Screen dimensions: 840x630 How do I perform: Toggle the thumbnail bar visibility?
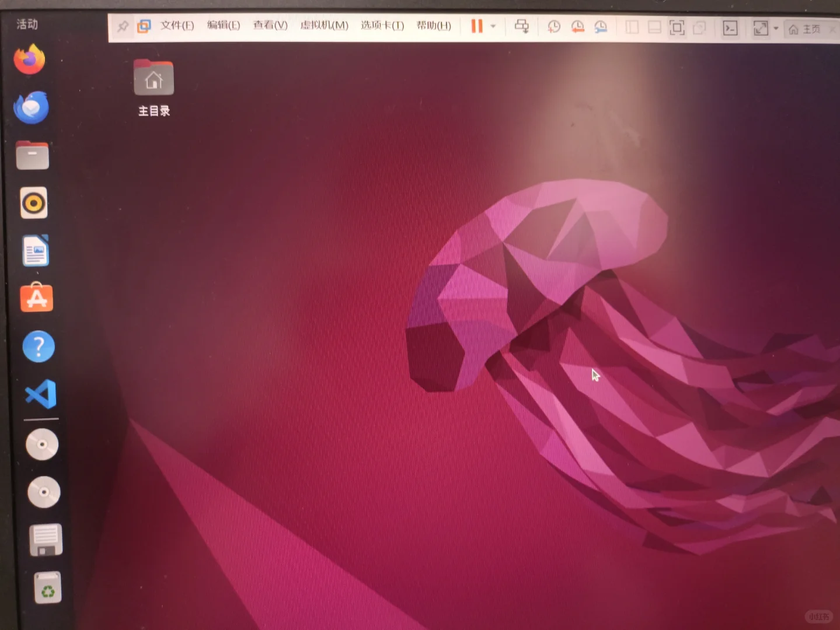pyautogui.click(x=654, y=27)
